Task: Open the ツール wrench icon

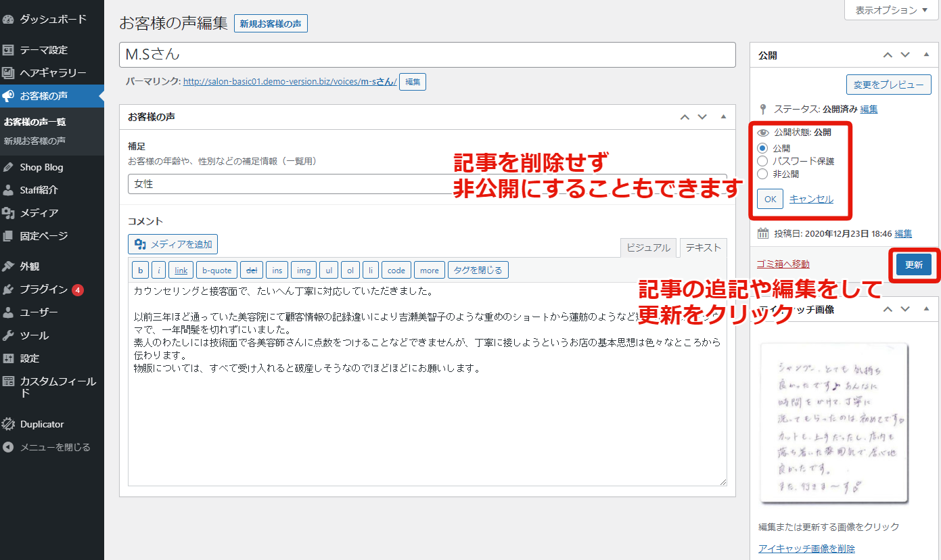Action: point(9,335)
